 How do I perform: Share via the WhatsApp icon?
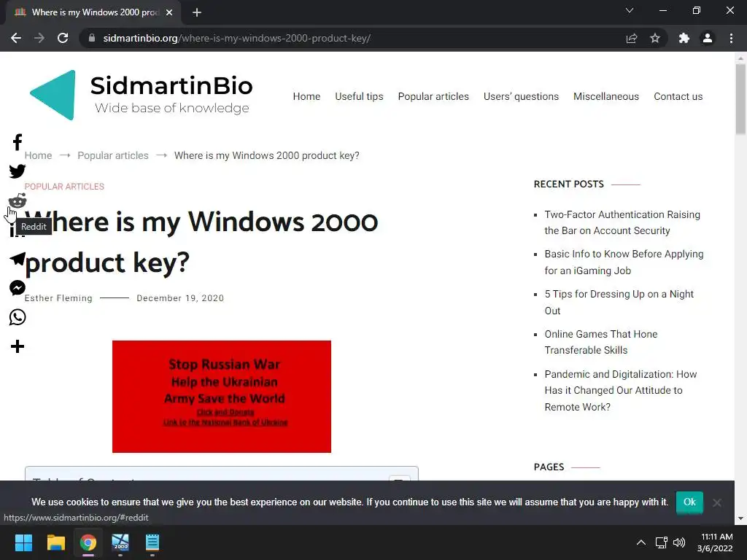(x=18, y=317)
